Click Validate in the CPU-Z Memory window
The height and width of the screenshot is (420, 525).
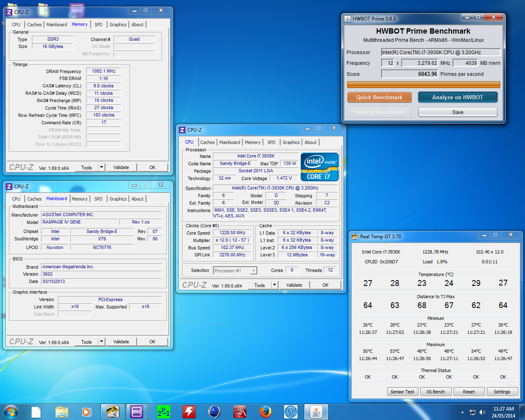point(121,167)
